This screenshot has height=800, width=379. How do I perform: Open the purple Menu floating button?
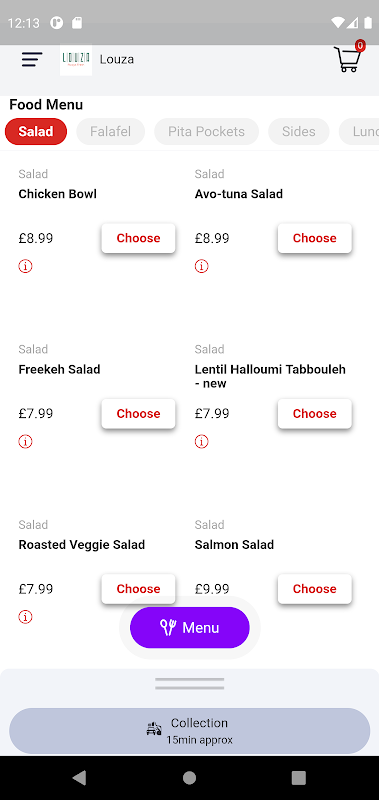[x=190, y=628]
